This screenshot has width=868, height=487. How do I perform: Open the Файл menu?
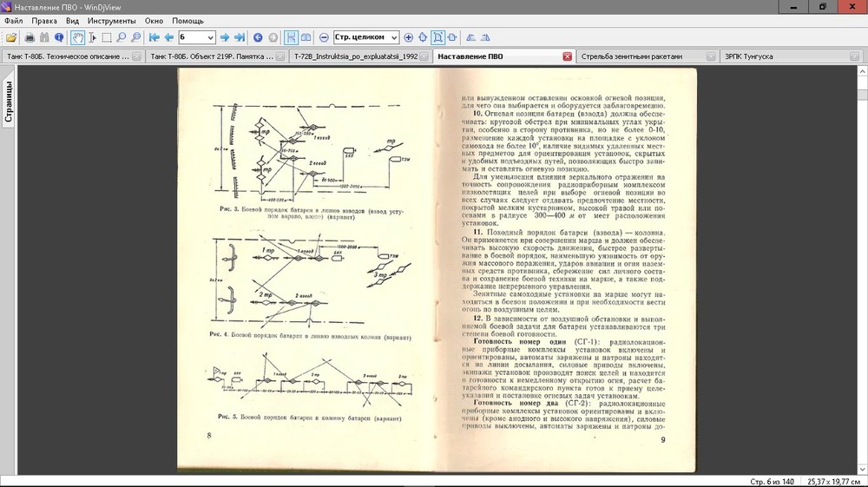(14, 21)
